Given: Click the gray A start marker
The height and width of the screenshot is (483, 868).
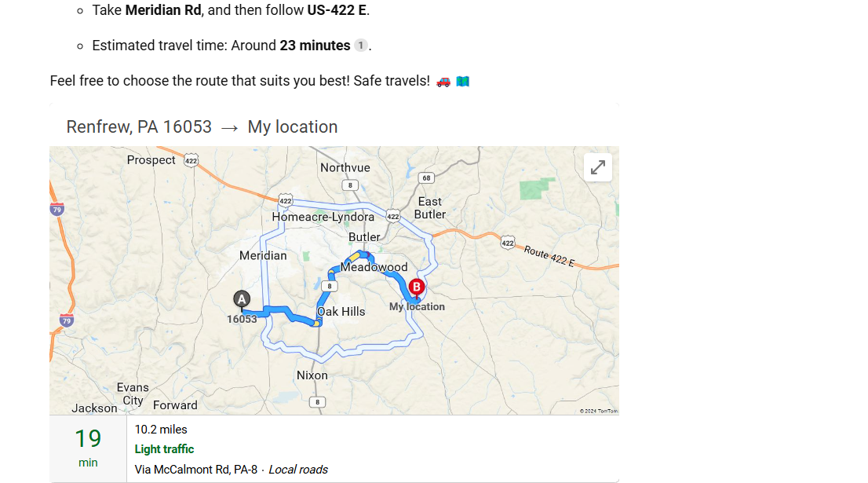Looking at the screenshot, I should 242,299.
